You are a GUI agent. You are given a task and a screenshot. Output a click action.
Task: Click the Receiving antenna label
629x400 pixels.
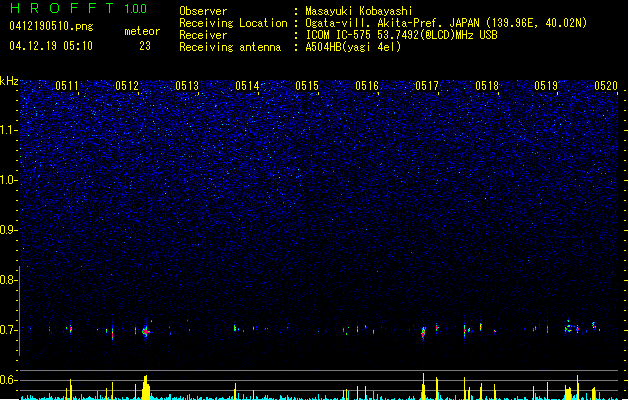pyautogui.click(x=230, y=47)
